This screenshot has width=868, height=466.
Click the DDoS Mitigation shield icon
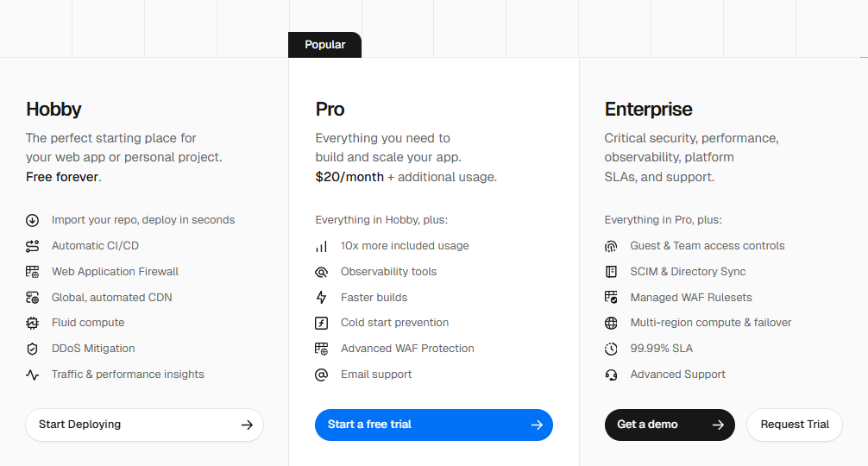click(x=33, y=349)
